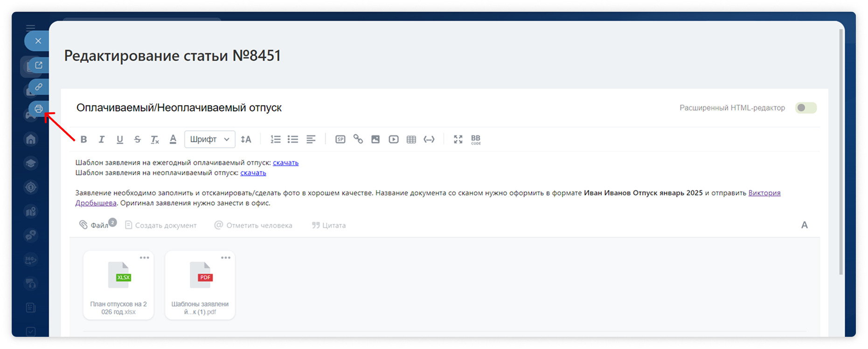This screenshot has height=349, width=868.
Task: Open article in new window icon
Action: coord(39,65)
